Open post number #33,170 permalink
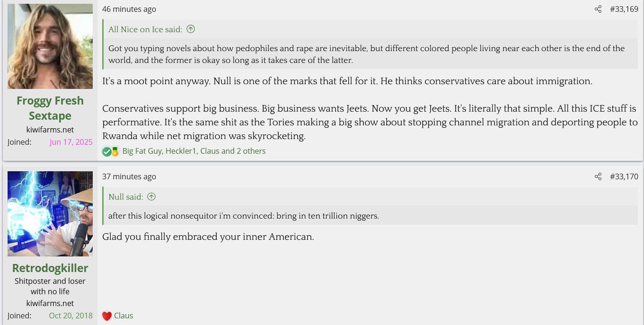Image resolution: width=644 pixels, height=325 pixels. (x=624, y=176)
